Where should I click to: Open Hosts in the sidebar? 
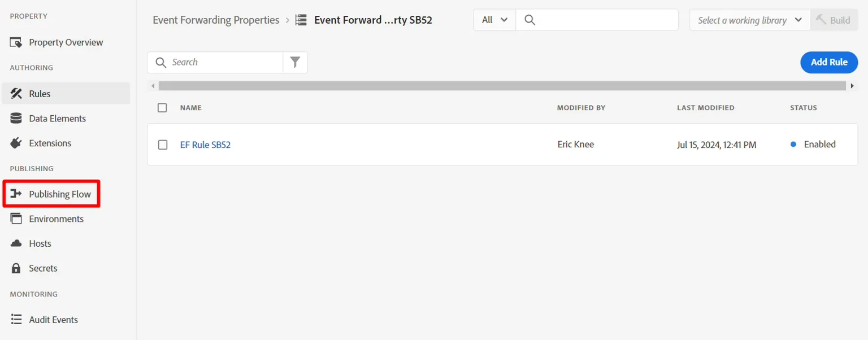66,243
